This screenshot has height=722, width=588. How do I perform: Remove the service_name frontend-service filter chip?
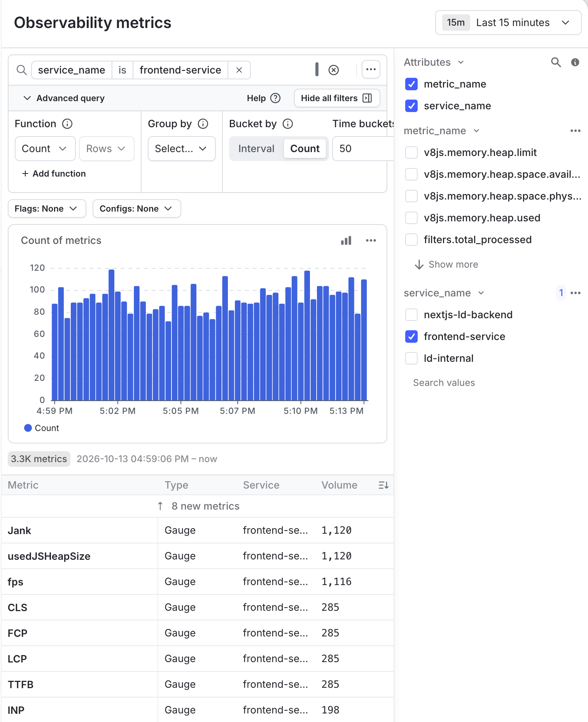click(x=239, y=70)
